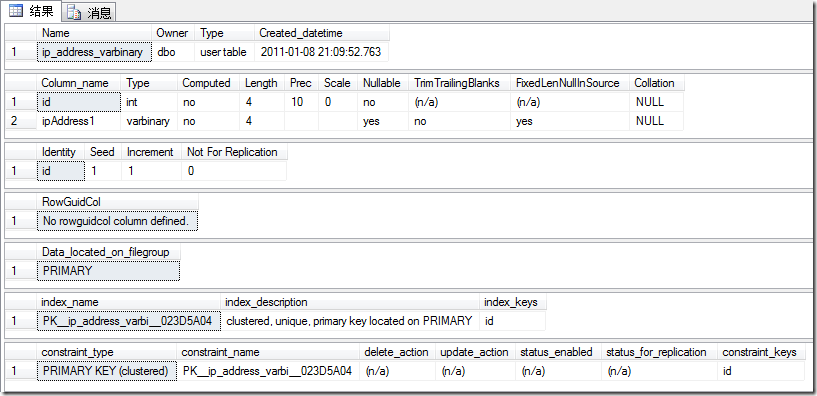Viewport: 817px width, 396px height.
Task: Select the PRIMARY filegroup cell
Action: (108, 271)
